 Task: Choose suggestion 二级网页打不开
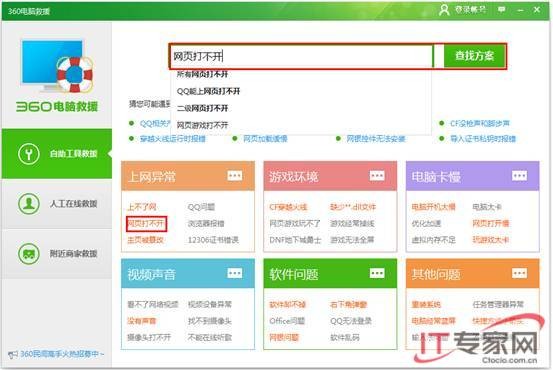click(x=202, y=108)
